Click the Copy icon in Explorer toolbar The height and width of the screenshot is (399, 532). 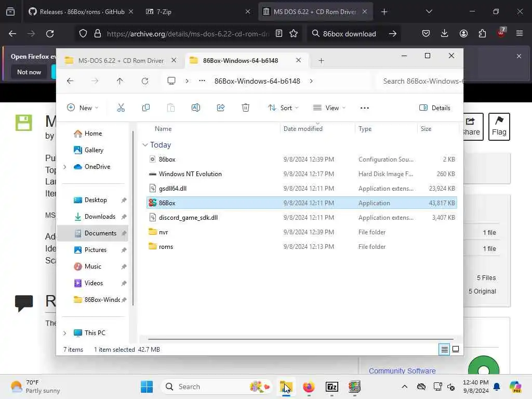(x=146, y=108)
